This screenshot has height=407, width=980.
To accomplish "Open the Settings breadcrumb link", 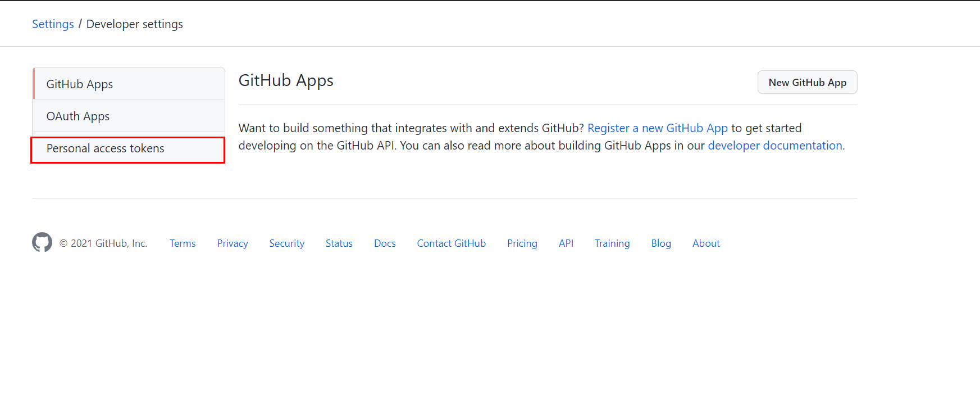I will [x=53, y=24].
